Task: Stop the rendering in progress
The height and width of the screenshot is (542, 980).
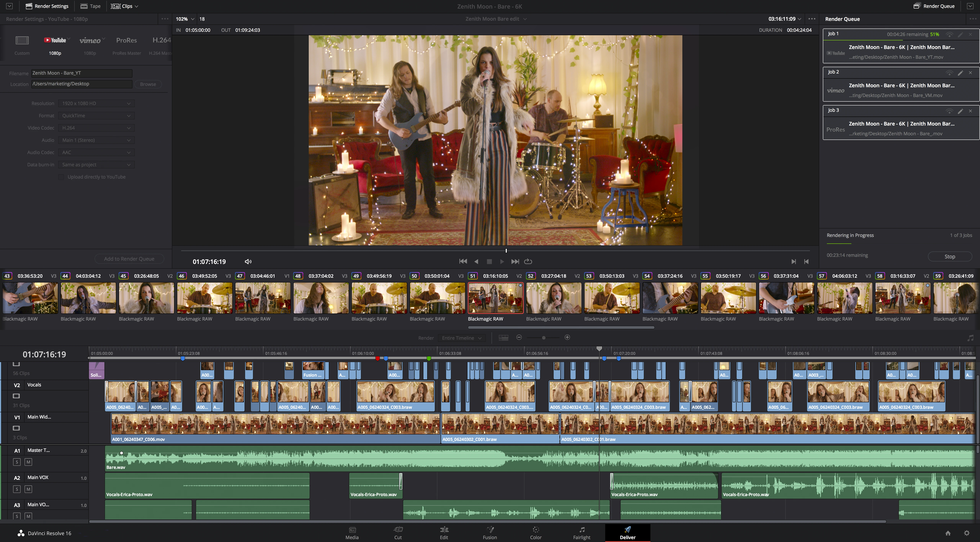Action: tap(950, 256)
